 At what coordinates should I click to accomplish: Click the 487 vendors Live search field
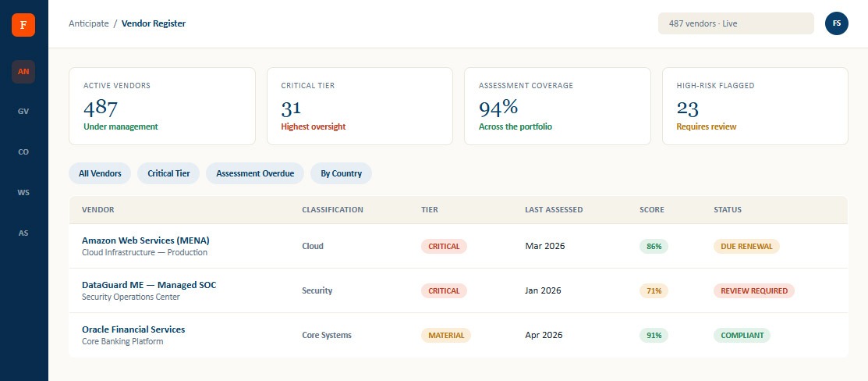point(735,24)
